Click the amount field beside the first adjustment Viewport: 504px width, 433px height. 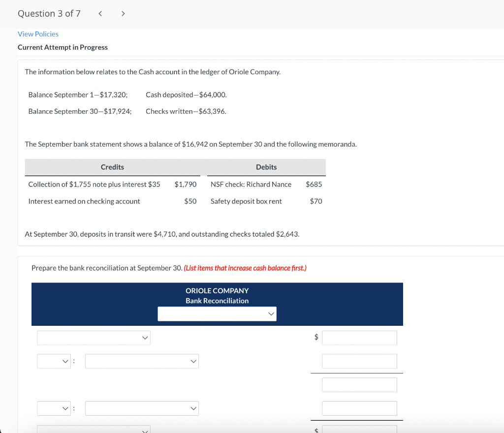point(359,361)
